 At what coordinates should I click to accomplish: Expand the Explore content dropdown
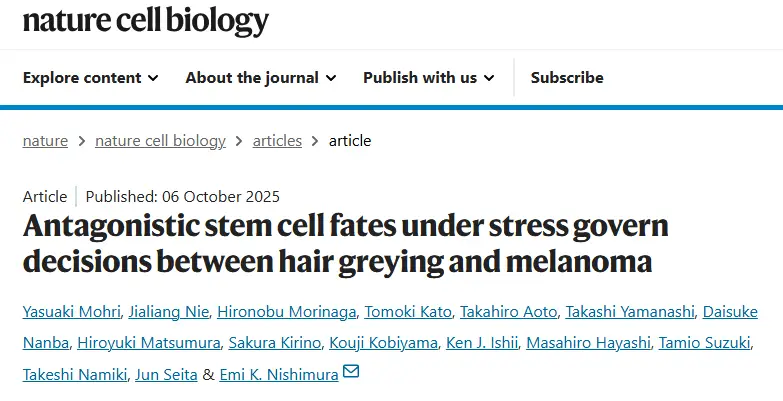click(90, 77)
